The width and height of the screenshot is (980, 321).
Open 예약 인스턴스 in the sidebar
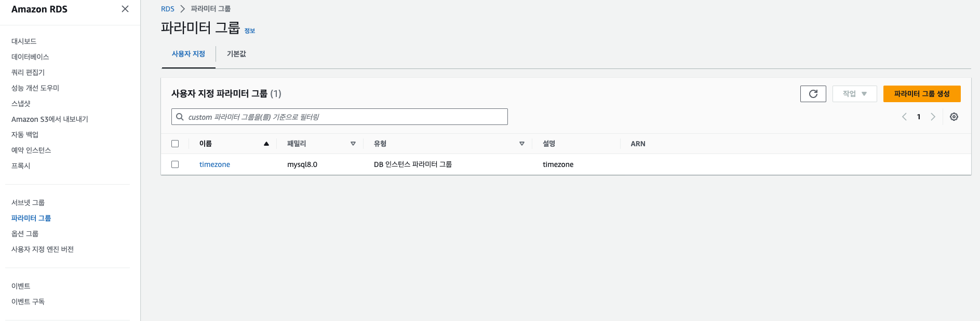(31, 150)
